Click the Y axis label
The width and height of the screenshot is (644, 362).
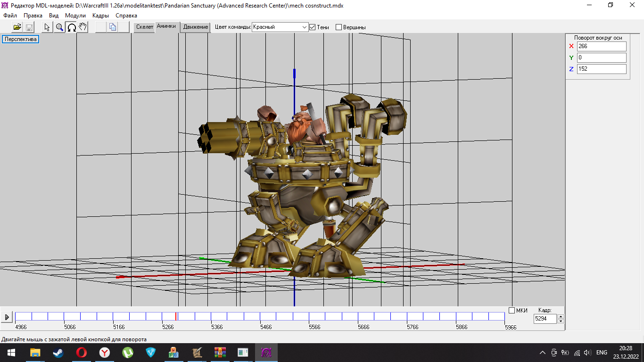click(571, 58)
